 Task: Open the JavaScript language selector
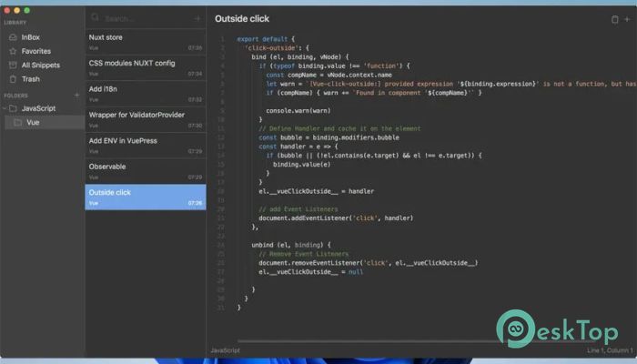pos(225,350)
